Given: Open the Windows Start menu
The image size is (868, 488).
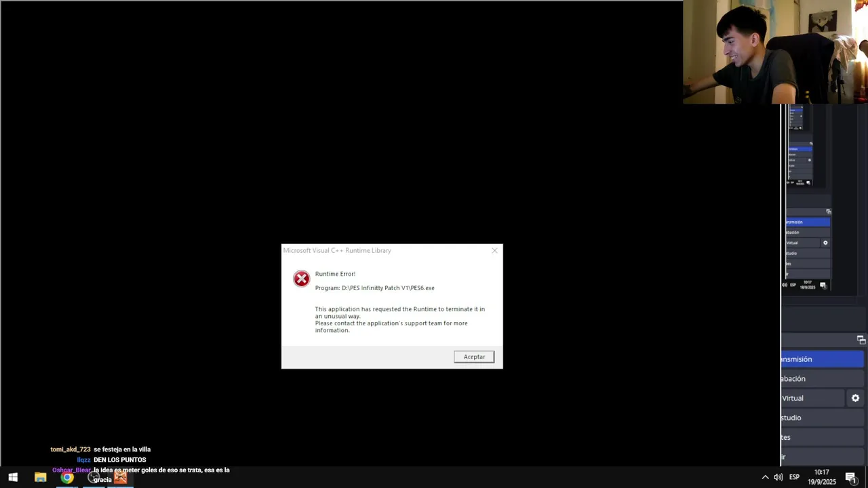Looking at the screenshot, I should [x=13, y=477].
